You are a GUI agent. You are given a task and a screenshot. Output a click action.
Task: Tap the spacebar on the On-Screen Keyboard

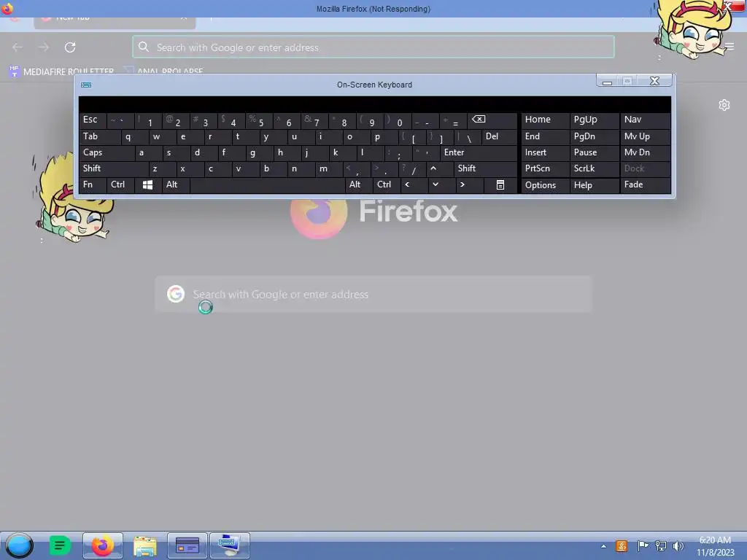click(267, 184)
